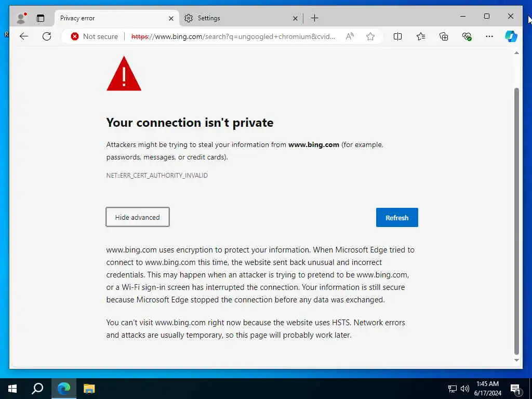Close the Settings tab
This screenshot has width=532, height=399.
(x=295, y=18)
